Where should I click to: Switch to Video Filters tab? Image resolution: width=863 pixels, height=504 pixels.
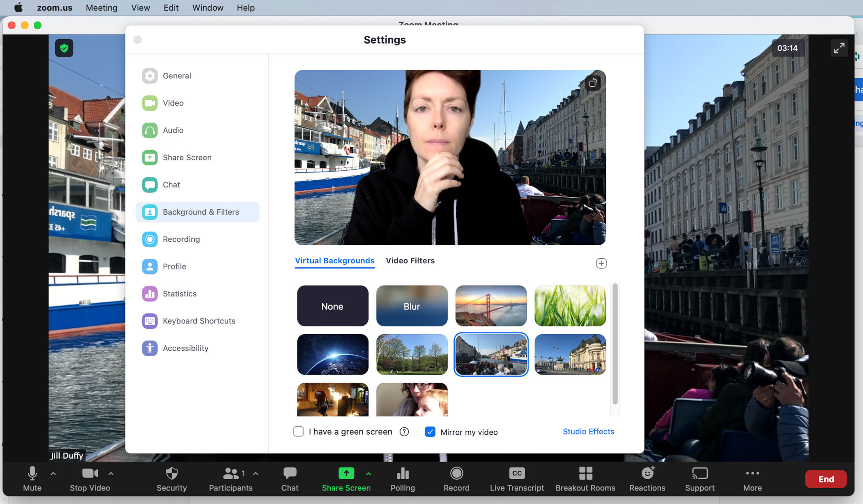tap(410, 261)
